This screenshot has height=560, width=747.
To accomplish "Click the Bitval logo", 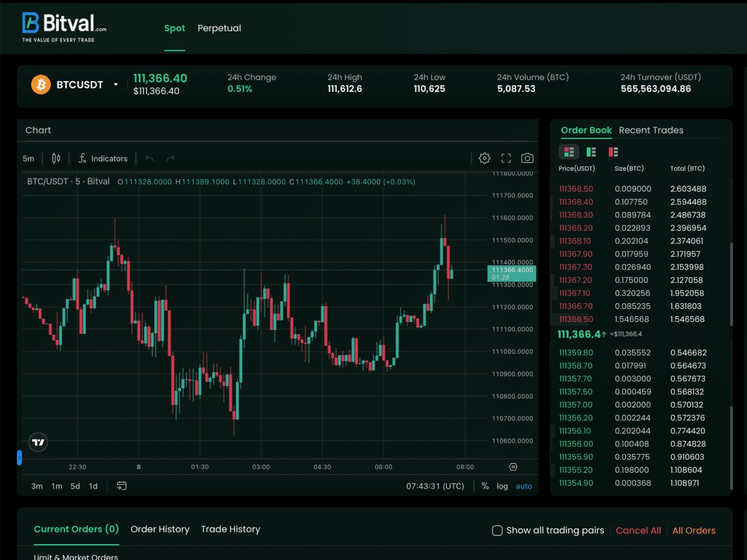I will tap(64, 28).
